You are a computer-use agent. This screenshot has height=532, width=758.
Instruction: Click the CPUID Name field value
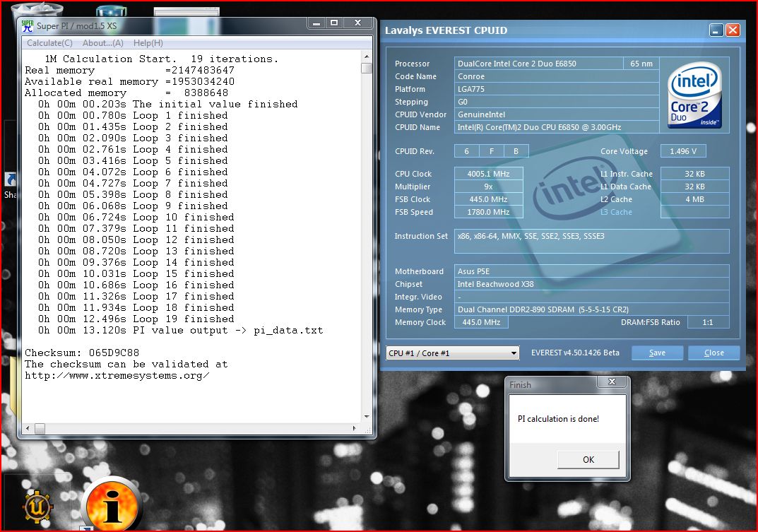click(x=557, y=127)
